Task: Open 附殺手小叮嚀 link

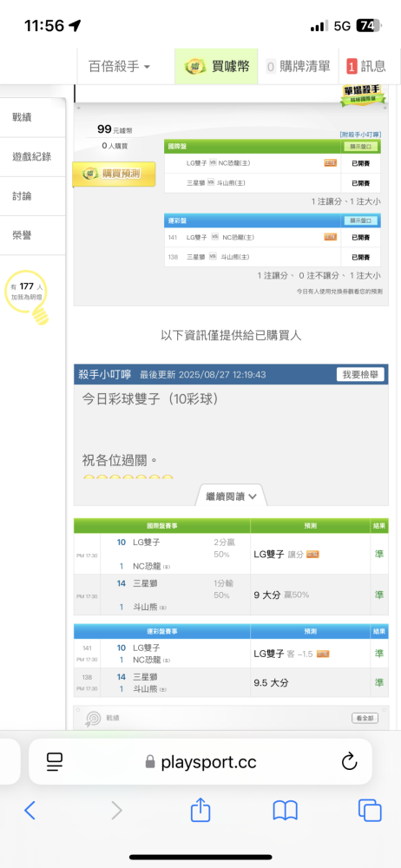Action: tap(360, 135)
